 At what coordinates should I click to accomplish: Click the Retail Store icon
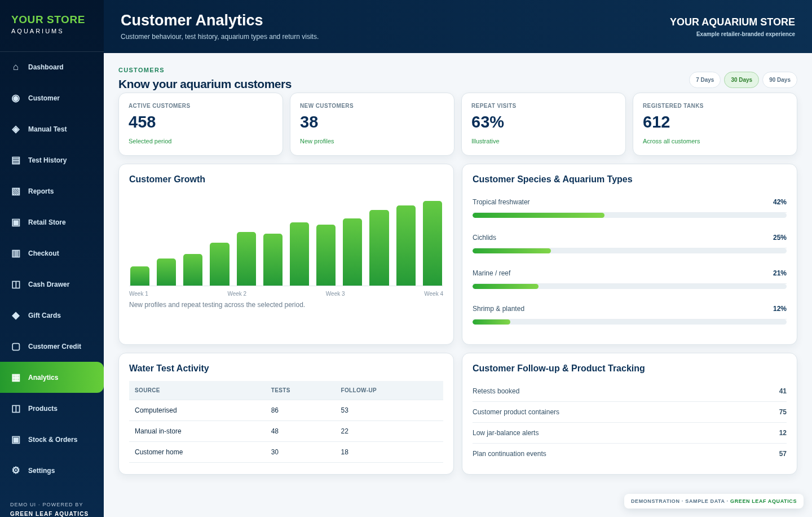[x=16, y=222]
